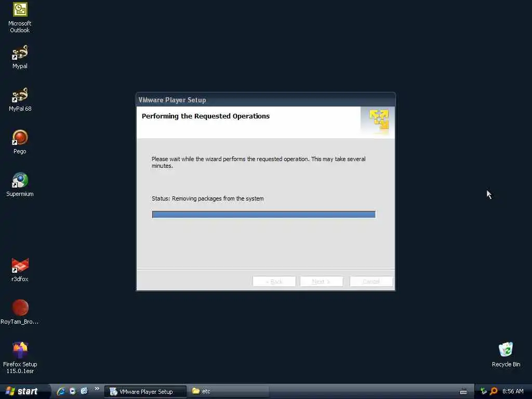Click the 'Performing the Requested Operations' heading
The width and height of the screenshot is (532, 399).
pos(206,116)
